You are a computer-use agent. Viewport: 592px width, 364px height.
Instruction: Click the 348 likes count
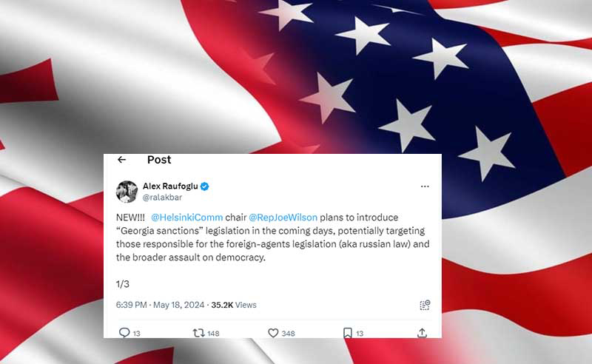point(288,334)
